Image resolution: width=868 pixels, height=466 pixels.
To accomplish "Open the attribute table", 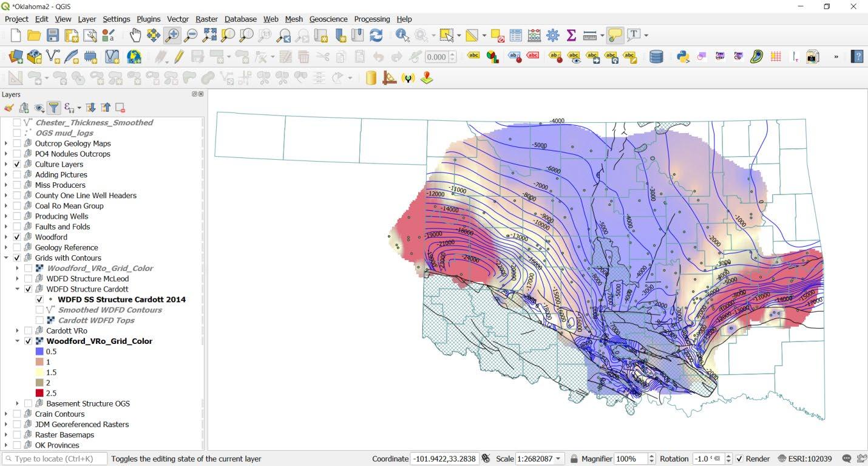I will [x=515, y=35].
